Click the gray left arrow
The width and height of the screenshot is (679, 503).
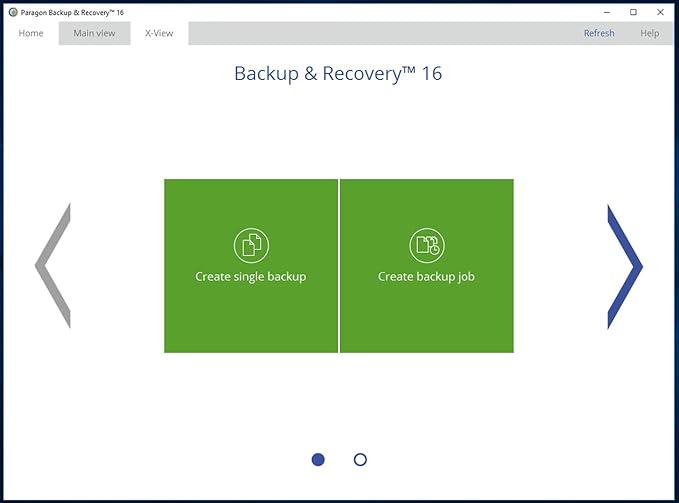[53, 265]
